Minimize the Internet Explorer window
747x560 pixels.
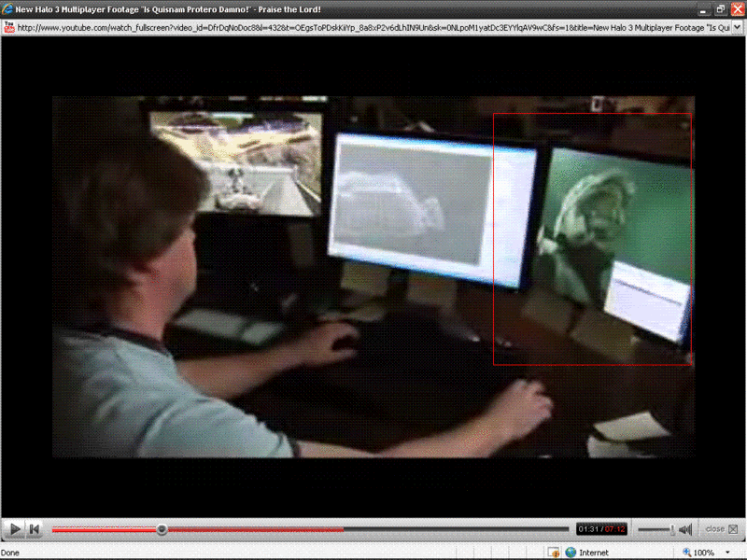click(x=704, y=9)
